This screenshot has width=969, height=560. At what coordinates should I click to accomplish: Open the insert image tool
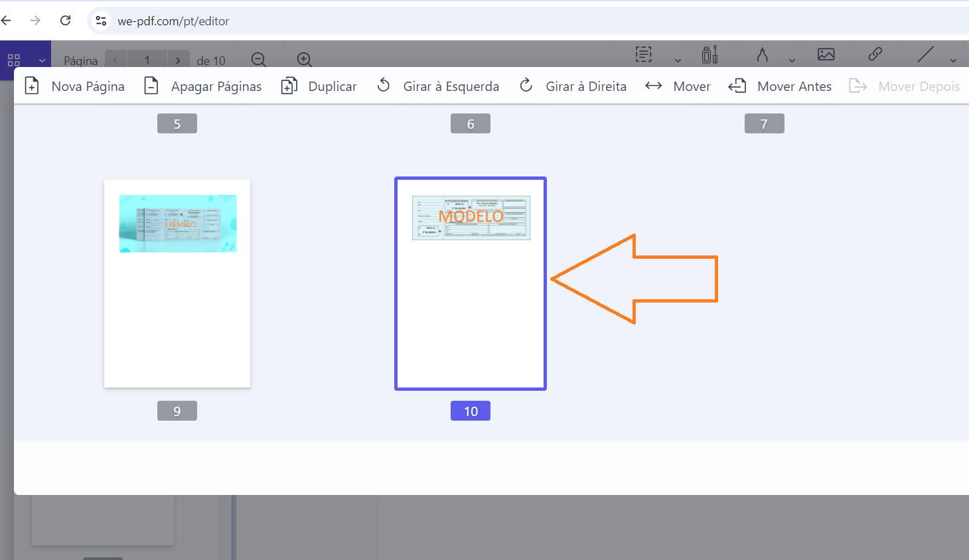click(x=826, y=54)
